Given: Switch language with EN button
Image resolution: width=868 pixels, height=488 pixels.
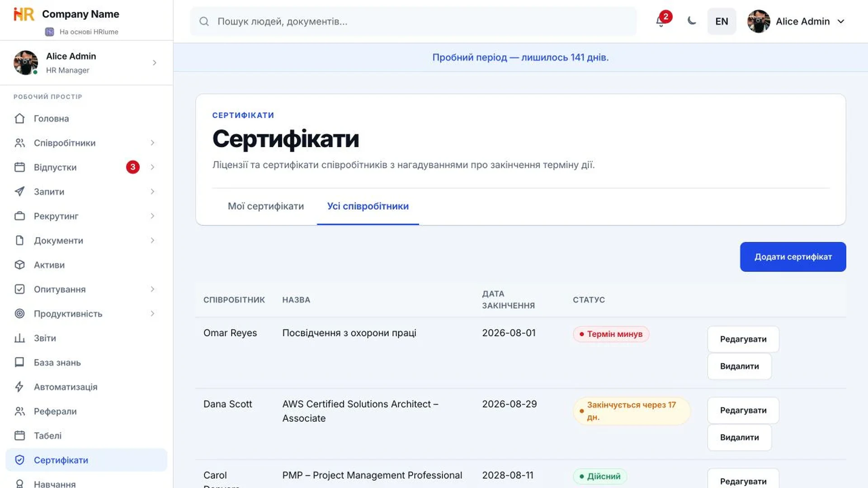Looking at the screenshot, I should coord(722,21).
